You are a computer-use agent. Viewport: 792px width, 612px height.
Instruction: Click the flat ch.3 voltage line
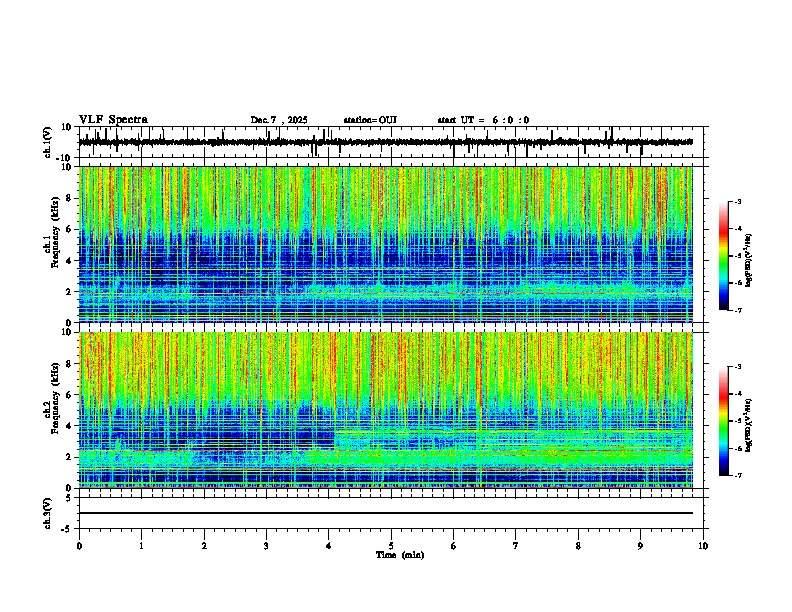pyautogui.click(x=386, y=513)
